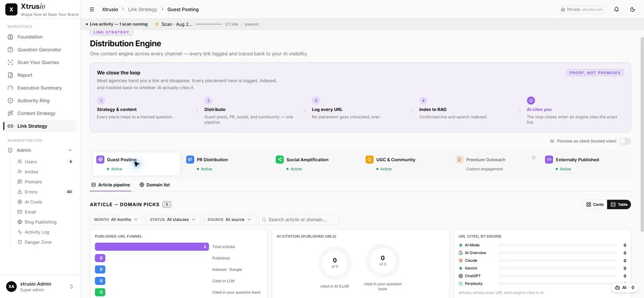The width and height of the screenshot is (644, 298).
Task: Select the Externally Published tab
Action: coord(585,164)
